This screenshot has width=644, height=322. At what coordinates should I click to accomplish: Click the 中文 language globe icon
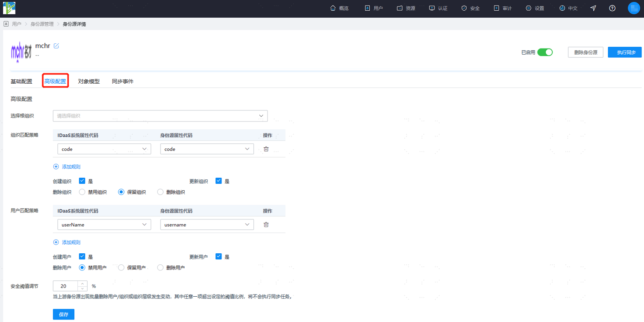pyautogui.click(x=562, y=8)
